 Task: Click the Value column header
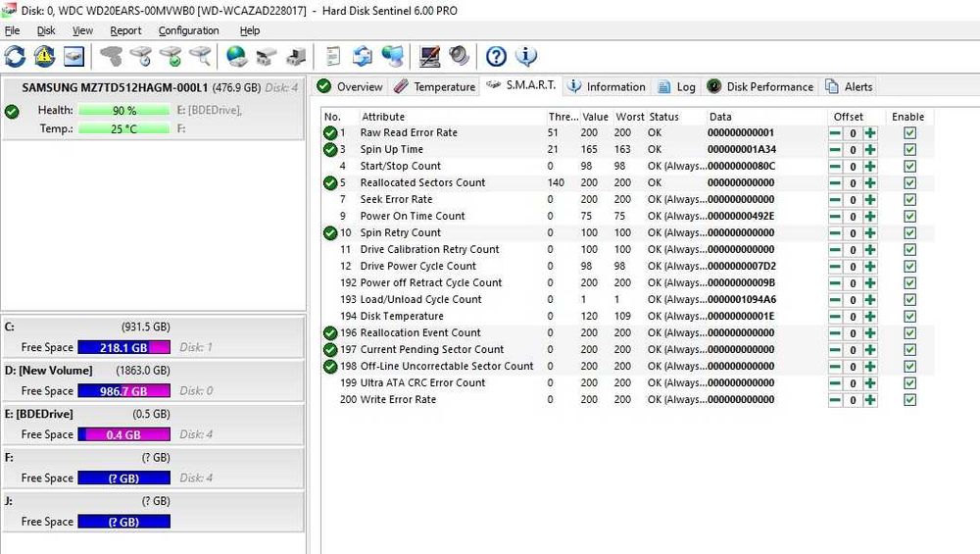point(595,117)
